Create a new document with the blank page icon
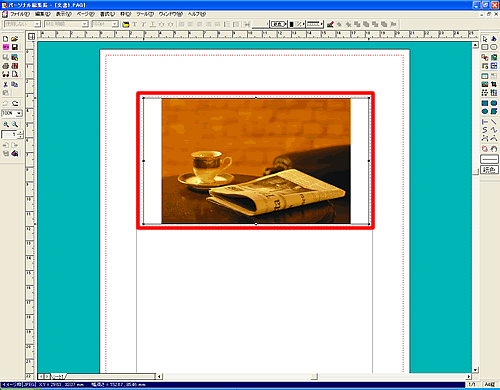 (5, 39)
